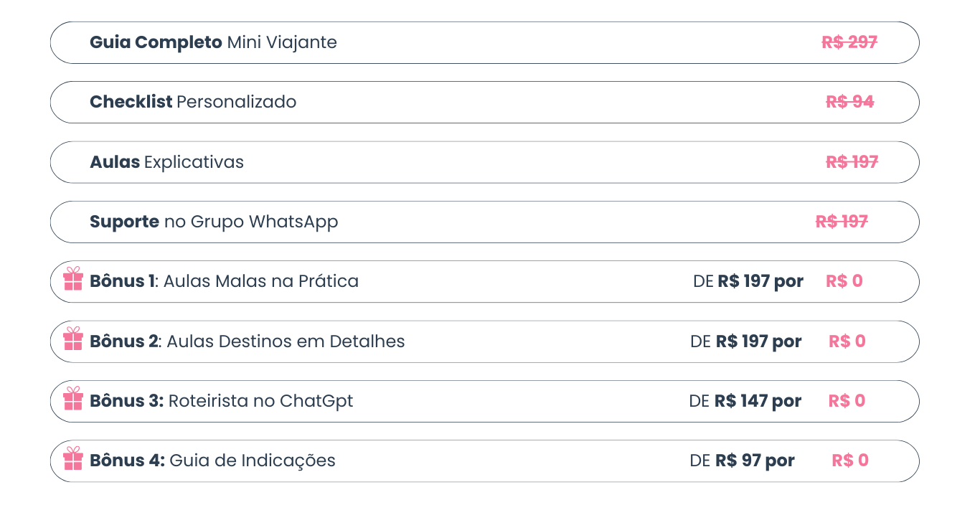This screenshot has width=980, height=505.
Task: Click the Checklist Personalizado label
Action: click(x=193, y=102)
